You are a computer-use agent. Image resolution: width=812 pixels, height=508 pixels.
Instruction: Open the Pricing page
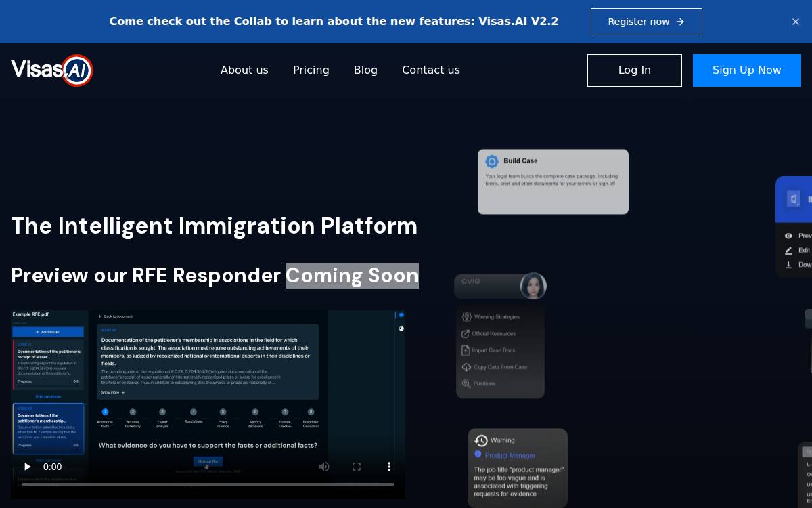(311, 70)
